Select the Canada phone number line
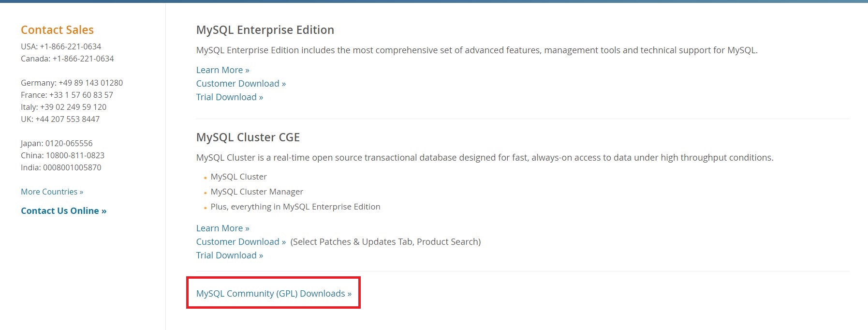 point(67,59)
